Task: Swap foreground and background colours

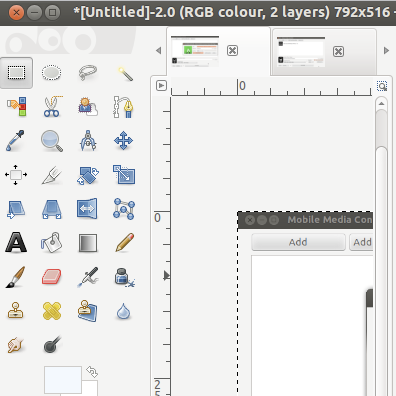Action: [92, 371]
